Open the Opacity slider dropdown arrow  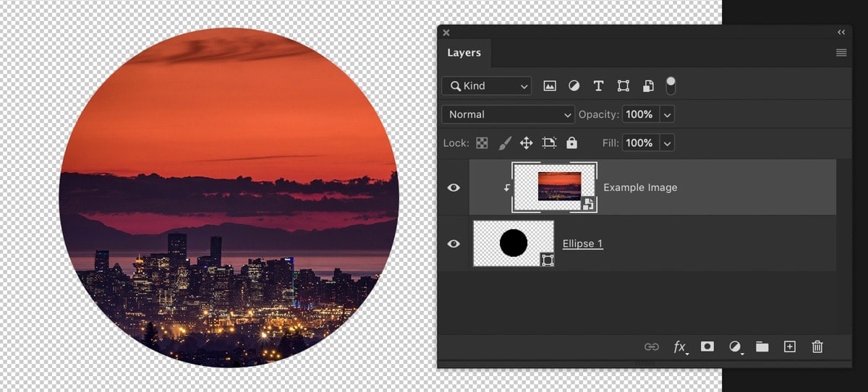click(x=667, y=114)
